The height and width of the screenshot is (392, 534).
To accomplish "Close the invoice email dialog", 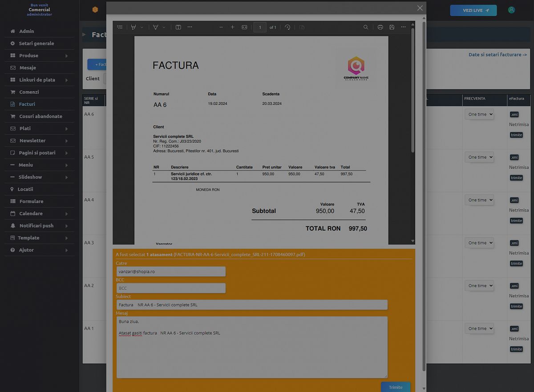I will (x=420, y=8).
